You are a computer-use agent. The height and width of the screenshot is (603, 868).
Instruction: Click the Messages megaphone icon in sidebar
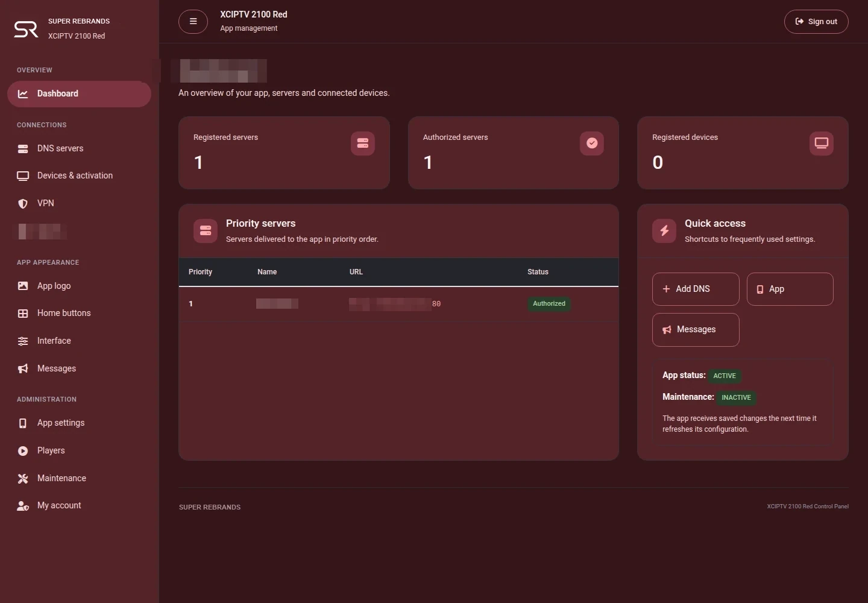click(x=23, y=368)
